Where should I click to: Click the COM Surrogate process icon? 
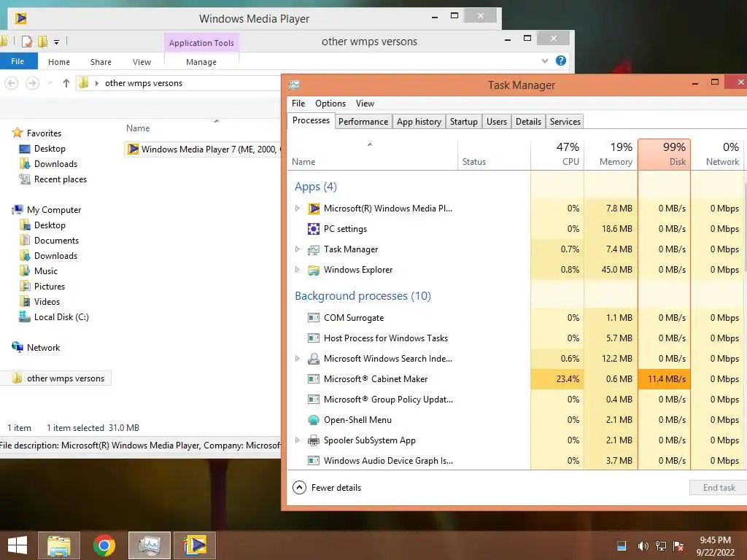tap(314, 318)
